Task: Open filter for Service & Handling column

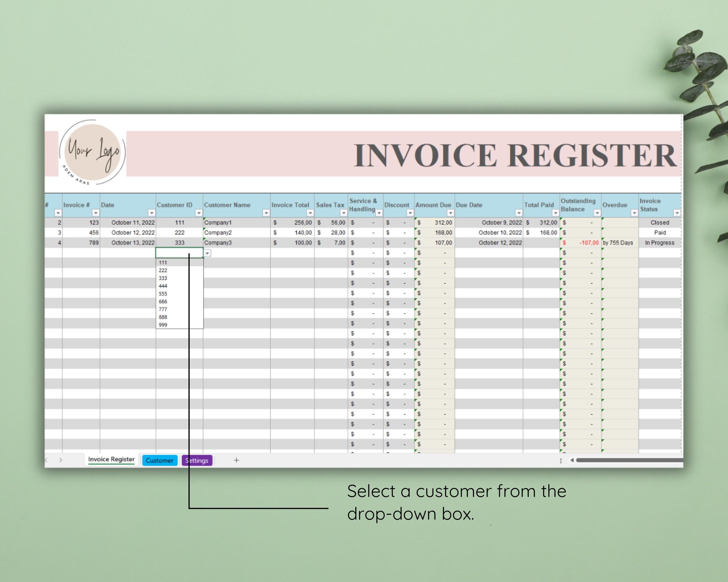Action: pos(379,213)
